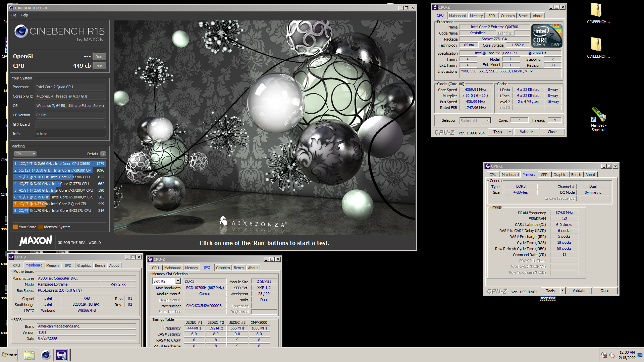Open Ranking Details with the arrow button
This screenshot has width=644, height=362.
click(x=103, y=154)
